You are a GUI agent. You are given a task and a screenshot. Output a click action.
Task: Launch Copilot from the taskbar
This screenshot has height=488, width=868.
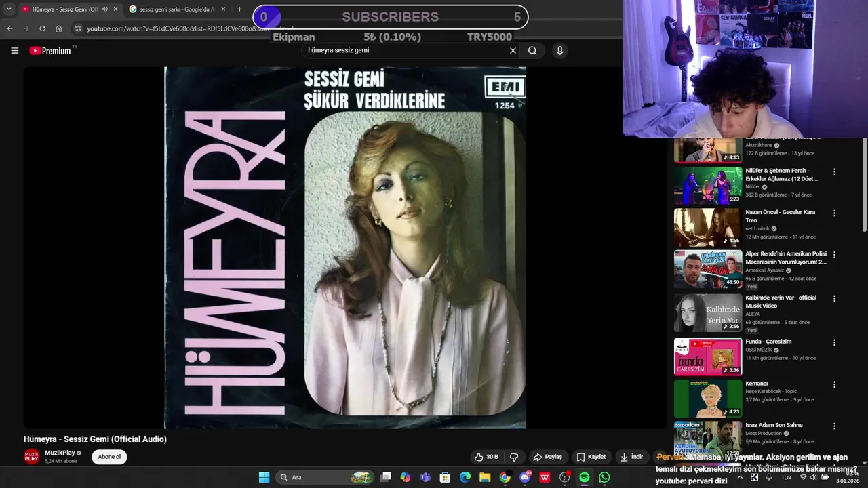406,477
